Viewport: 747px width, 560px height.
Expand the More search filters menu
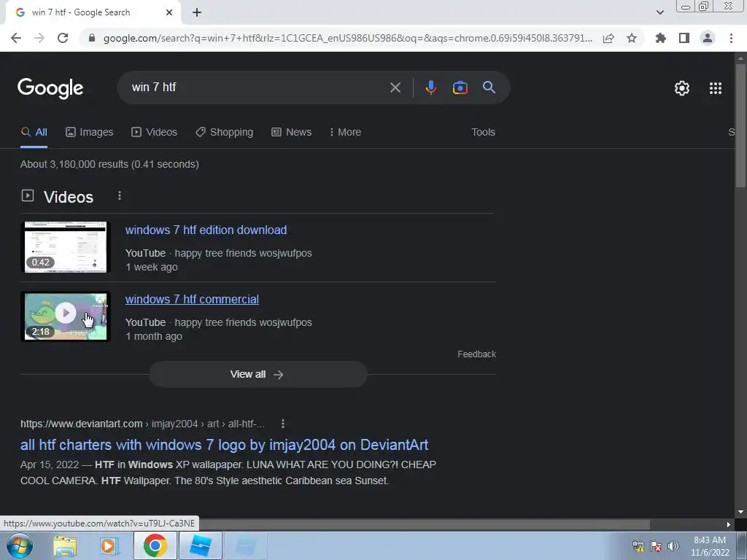(345, 133)
